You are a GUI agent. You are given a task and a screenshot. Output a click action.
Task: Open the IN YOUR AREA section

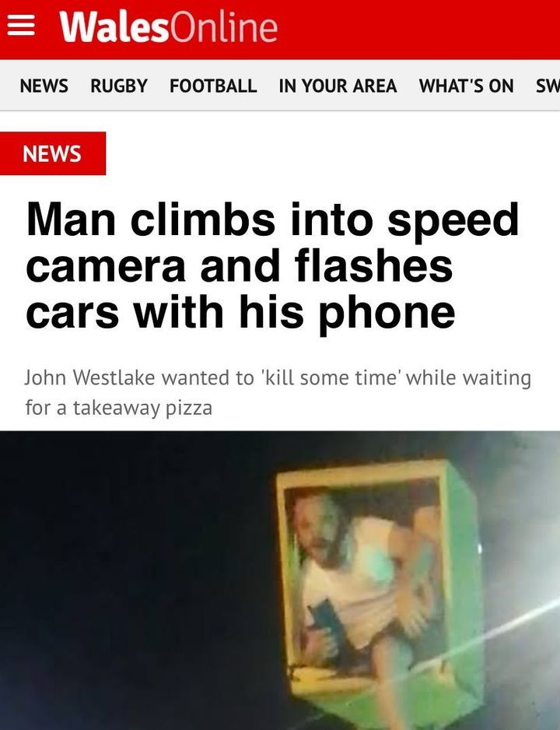pyautogui.click(x=338, y=86)
